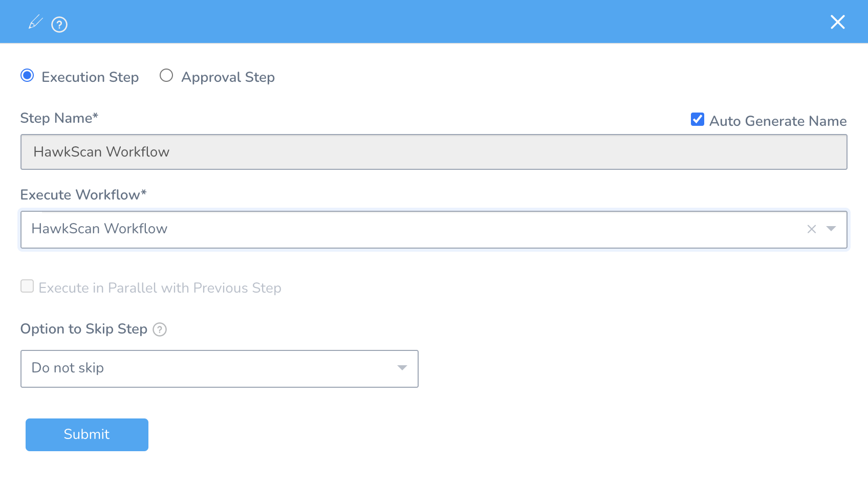The image size is (868, 487).
Task: Open help from the header question mark icon
Action: (x=59, y=25)
